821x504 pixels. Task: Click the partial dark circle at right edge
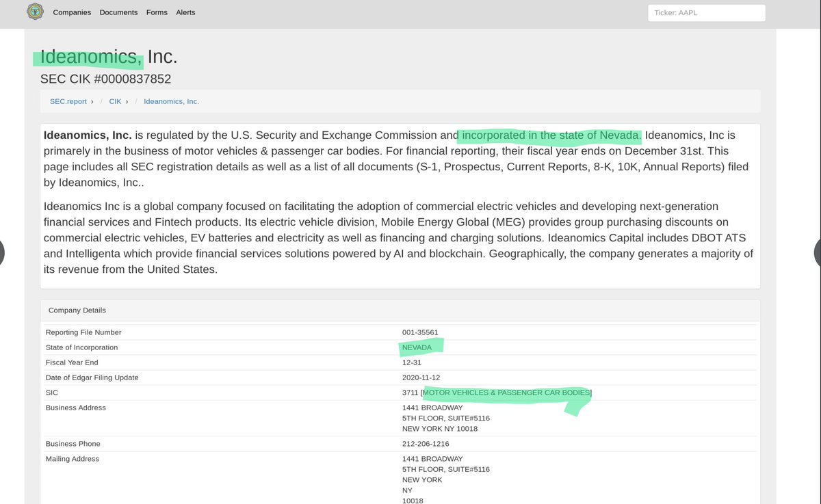tap(817, 252)
